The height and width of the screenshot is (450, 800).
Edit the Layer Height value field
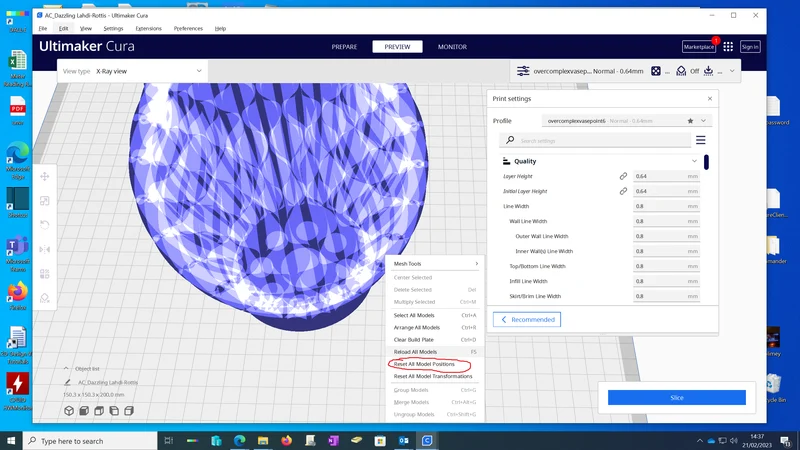pyautogui.click(x=666, y=176)
